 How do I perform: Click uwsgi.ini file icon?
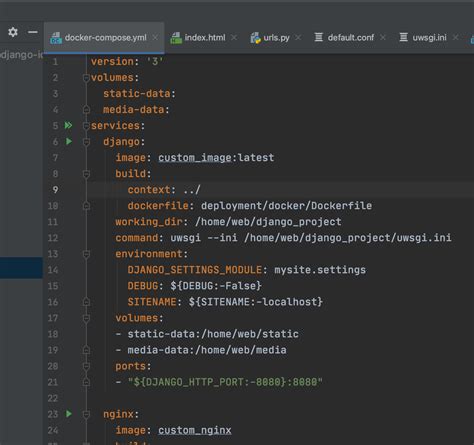(403, 37)
